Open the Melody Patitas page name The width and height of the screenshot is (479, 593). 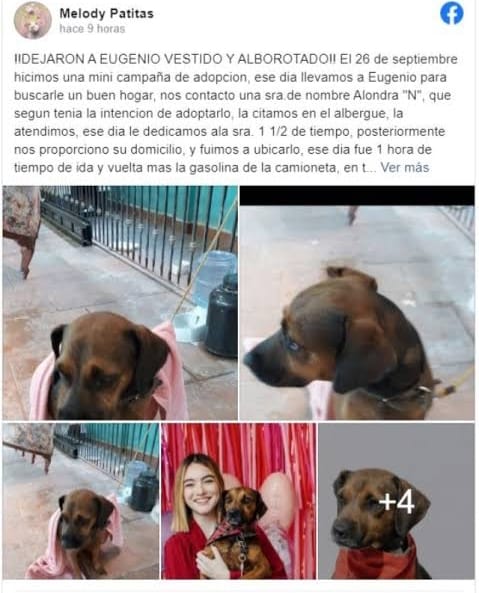(x=106, y=14)
